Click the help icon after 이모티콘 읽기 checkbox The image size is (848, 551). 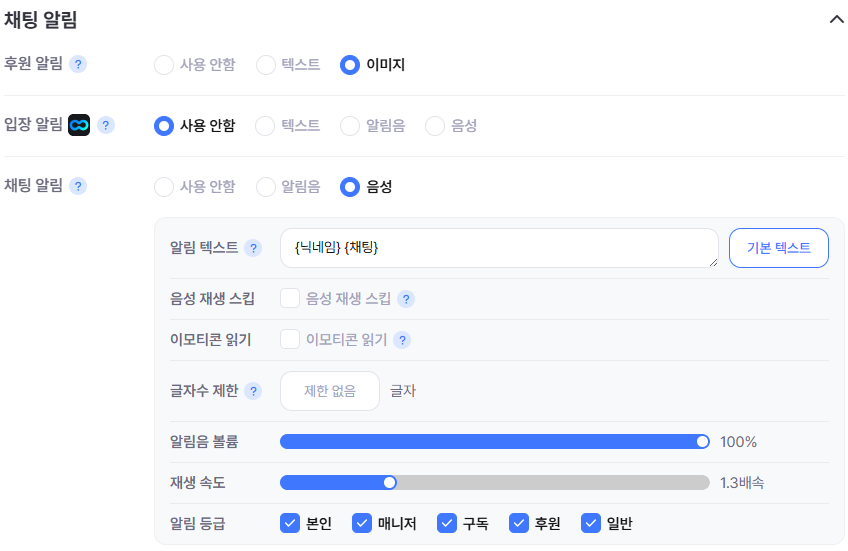(402, 340)
